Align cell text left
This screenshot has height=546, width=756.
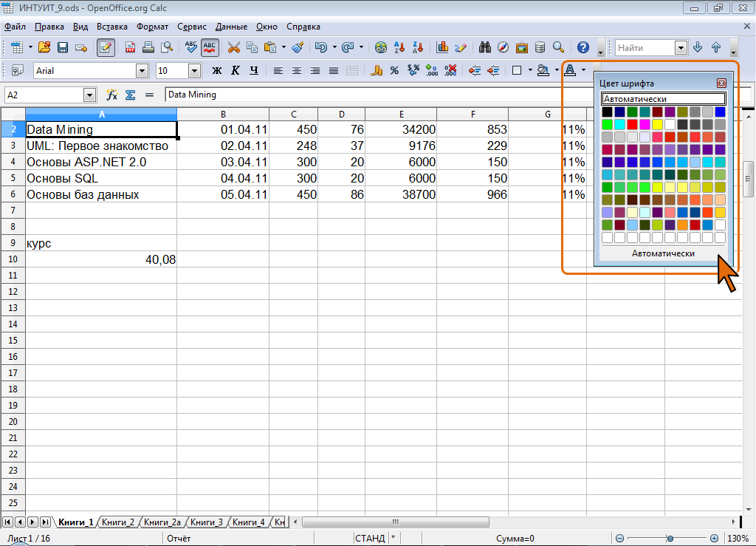point(278,70)
